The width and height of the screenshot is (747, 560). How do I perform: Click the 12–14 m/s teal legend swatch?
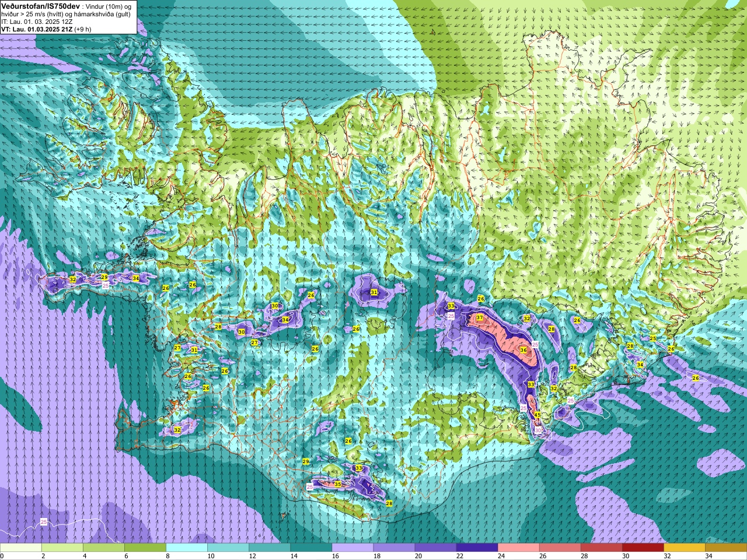pyautogui.click(x=270, y=548)
